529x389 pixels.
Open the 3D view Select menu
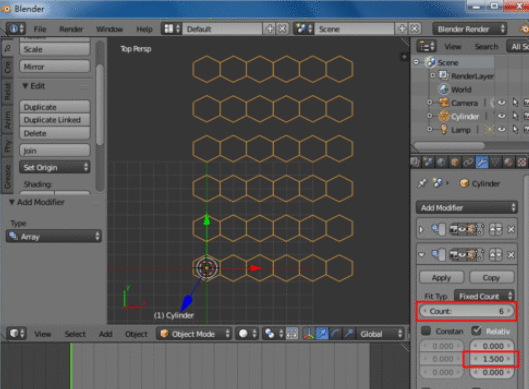(75, 334)
